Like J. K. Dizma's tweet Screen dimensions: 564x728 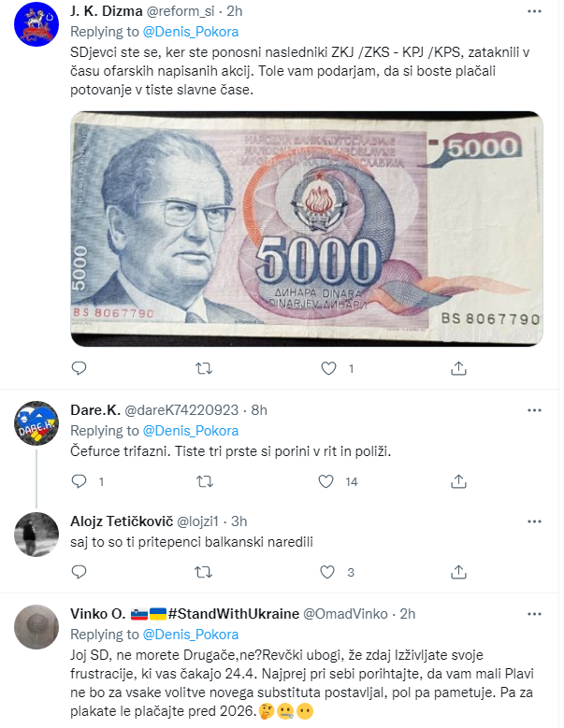click(x=328, y=368)
